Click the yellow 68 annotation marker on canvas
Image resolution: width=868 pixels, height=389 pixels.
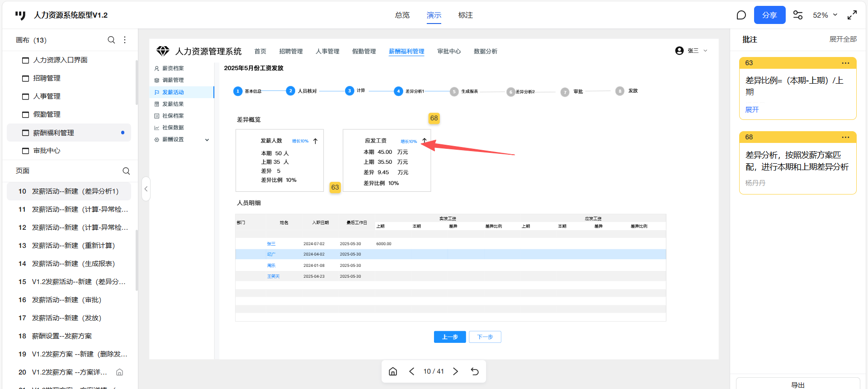coord(434,118)
